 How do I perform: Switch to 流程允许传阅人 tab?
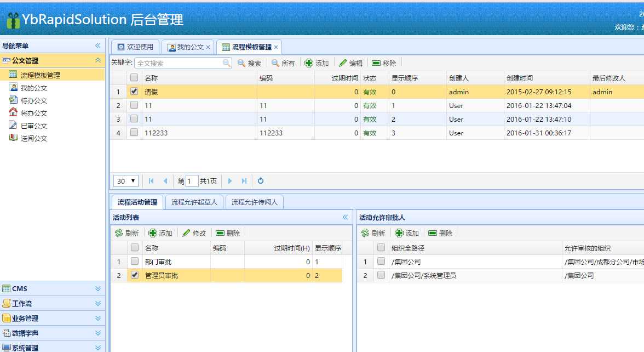coord(255,202)
